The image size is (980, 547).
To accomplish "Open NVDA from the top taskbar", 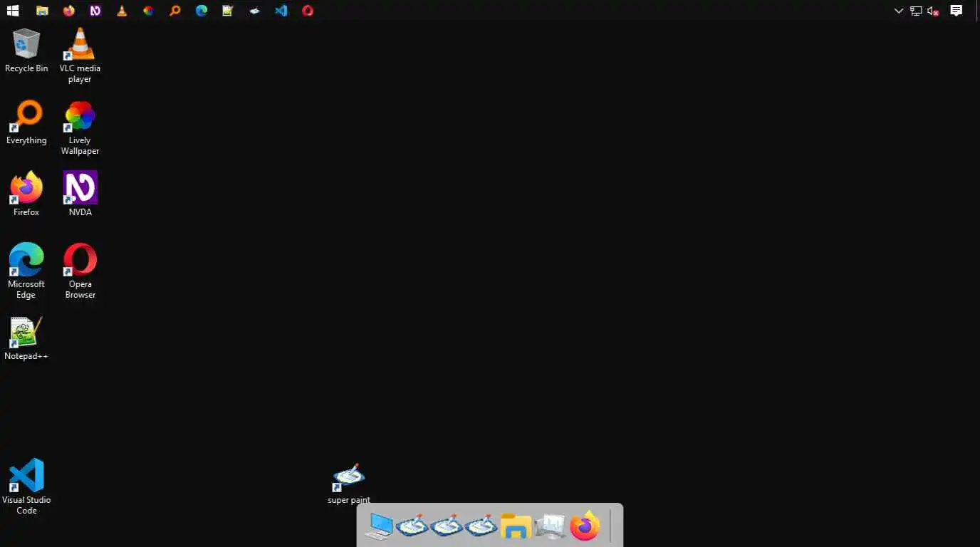I will pyautogui.click(x=95, y=11).
